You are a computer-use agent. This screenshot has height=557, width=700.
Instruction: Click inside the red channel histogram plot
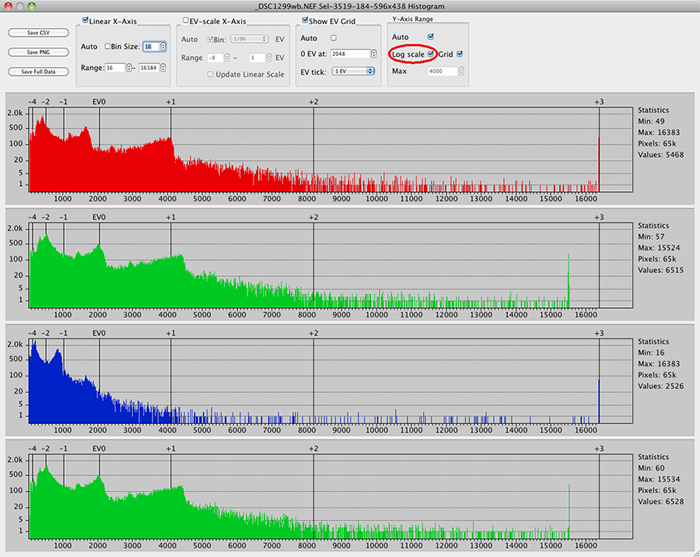coord(331,150)
